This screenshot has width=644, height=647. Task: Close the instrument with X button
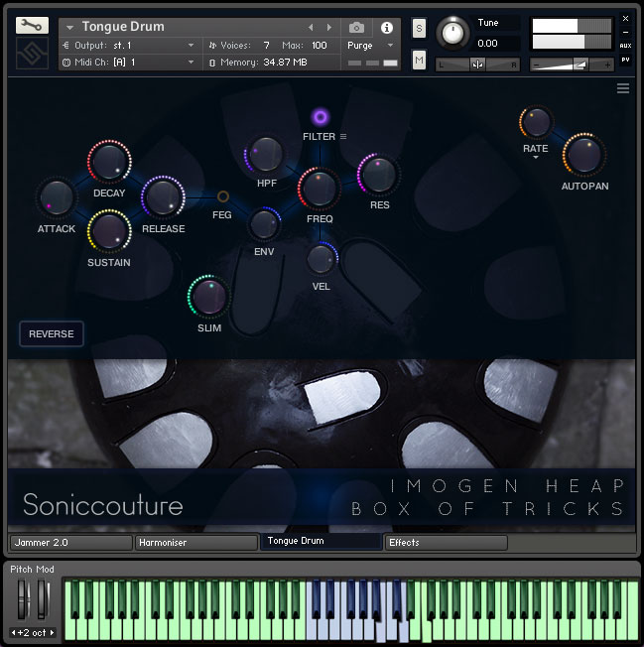(x=625, y=19)
